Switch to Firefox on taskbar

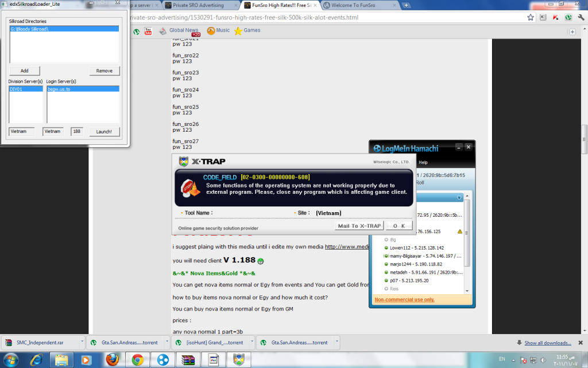tap(112, 360)
